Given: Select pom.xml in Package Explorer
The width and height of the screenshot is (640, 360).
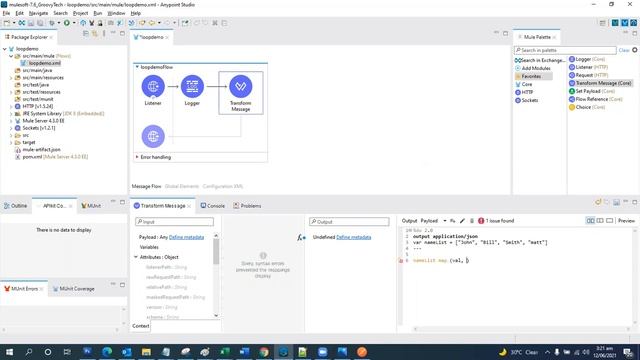Looking at the screenshot, I should click(x=51, y=157).
